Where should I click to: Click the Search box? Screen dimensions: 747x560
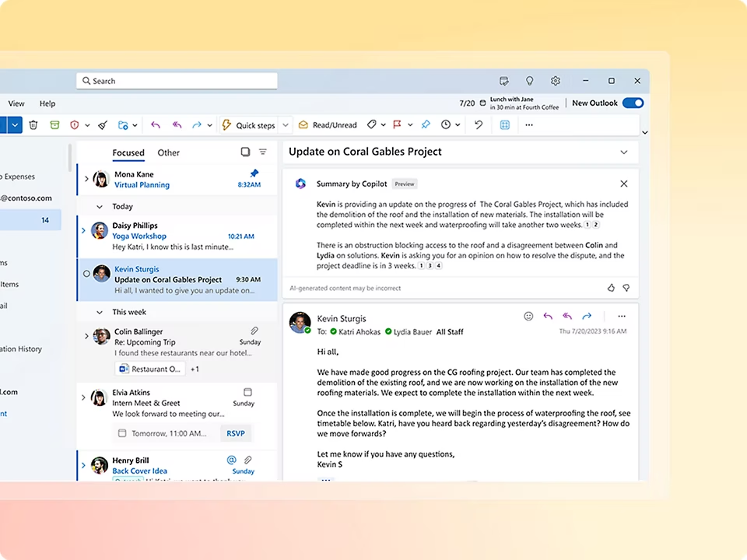pos(177,81)
